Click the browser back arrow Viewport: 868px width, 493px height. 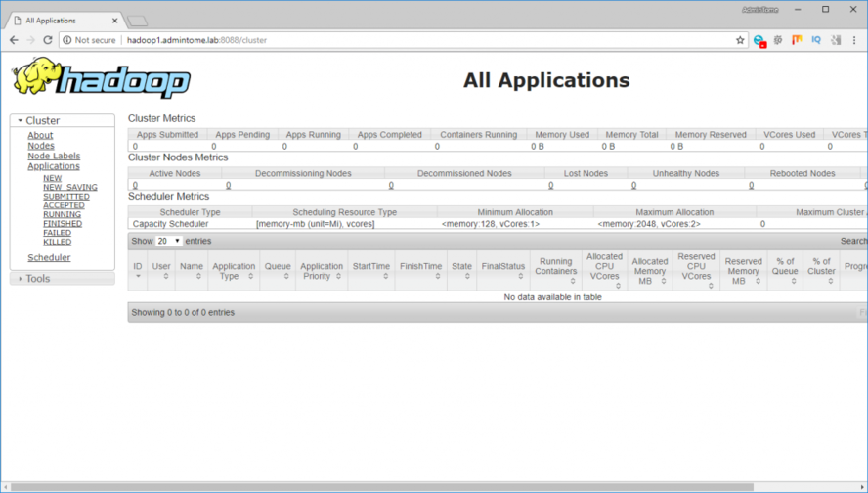coord(14,40)
